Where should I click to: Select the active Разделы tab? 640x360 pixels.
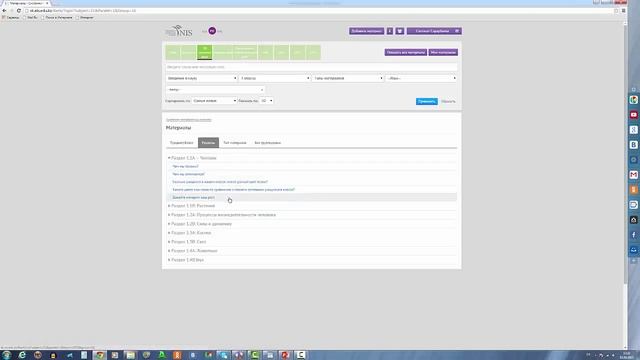[x=208, y=143]
